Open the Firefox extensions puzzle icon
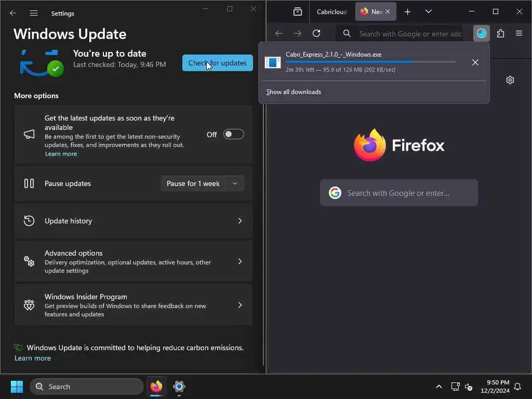The image size is (532, 399). [x=500, y=33]
